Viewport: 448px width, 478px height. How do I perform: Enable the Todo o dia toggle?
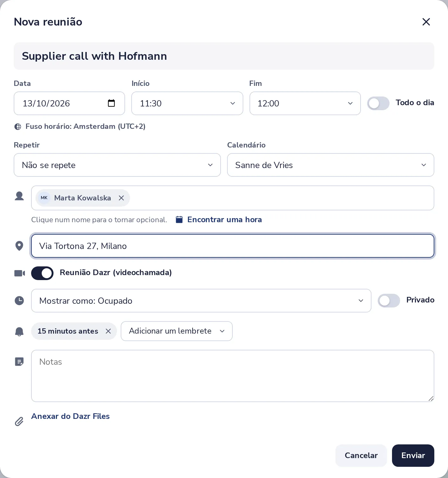point(378,103)
